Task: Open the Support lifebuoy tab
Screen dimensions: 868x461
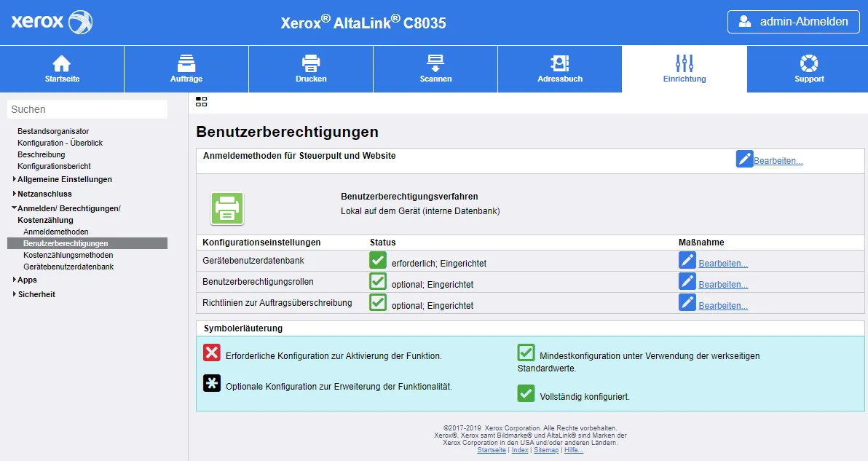Action: (x=808, y=69)
